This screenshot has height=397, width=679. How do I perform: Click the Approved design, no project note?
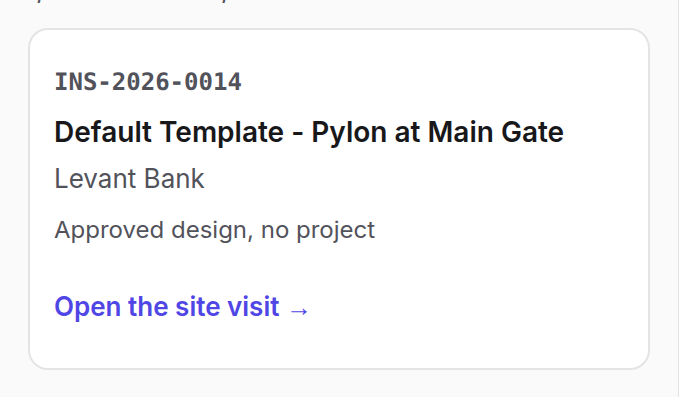tap(214, 230)
